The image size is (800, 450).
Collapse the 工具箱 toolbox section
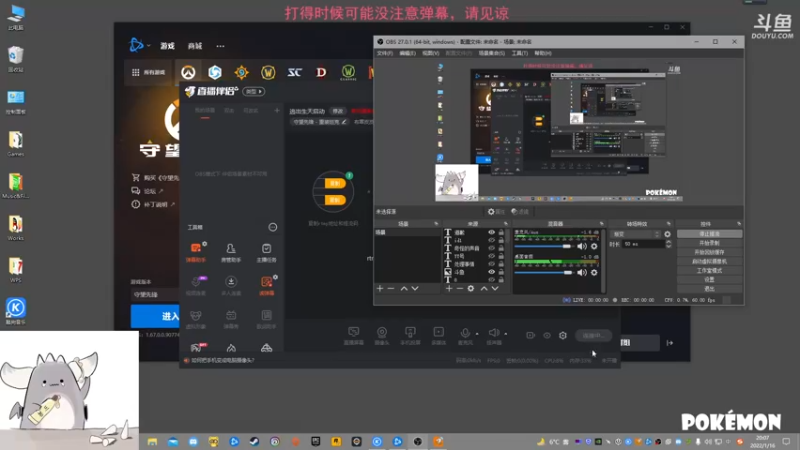(x=273, y=227)
